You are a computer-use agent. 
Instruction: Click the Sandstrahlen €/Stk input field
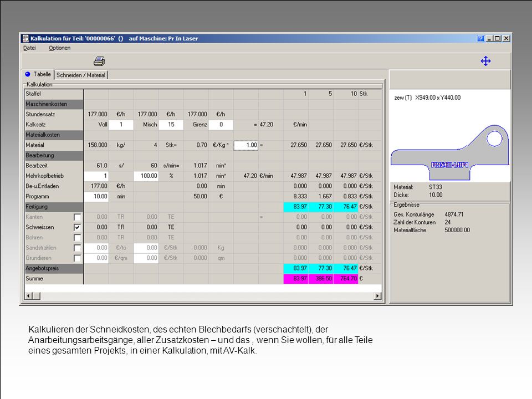coord(146,248)
